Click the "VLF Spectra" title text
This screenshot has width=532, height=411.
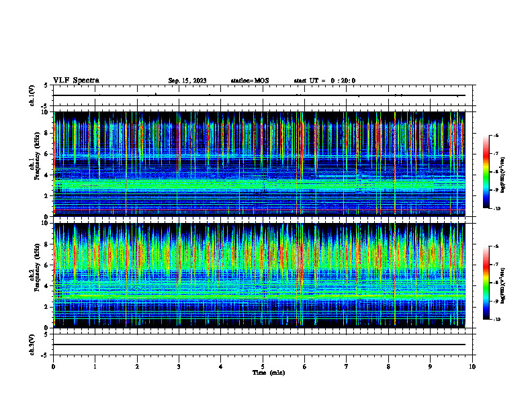click(76, 81)
